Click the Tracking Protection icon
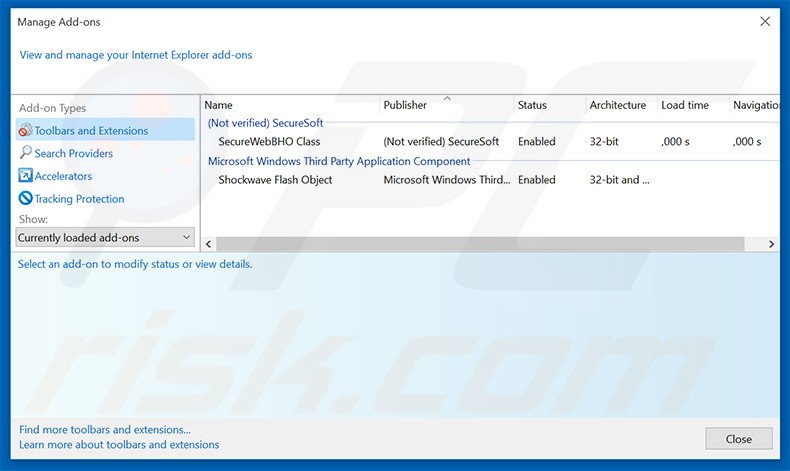The image size is (790, 471). tap(25, 199)
